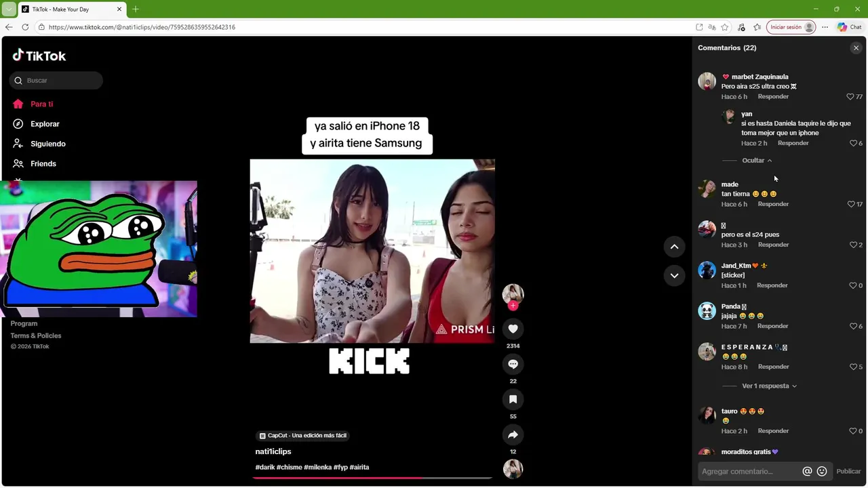Add page to favorites star icon
The image size is (868, 488).
click(725, 27)
